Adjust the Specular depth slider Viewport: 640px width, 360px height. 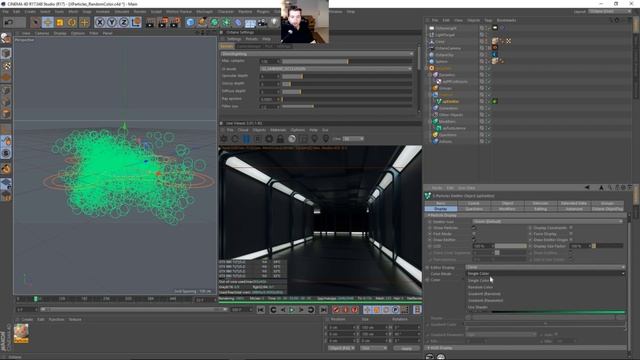pos(347,76)
